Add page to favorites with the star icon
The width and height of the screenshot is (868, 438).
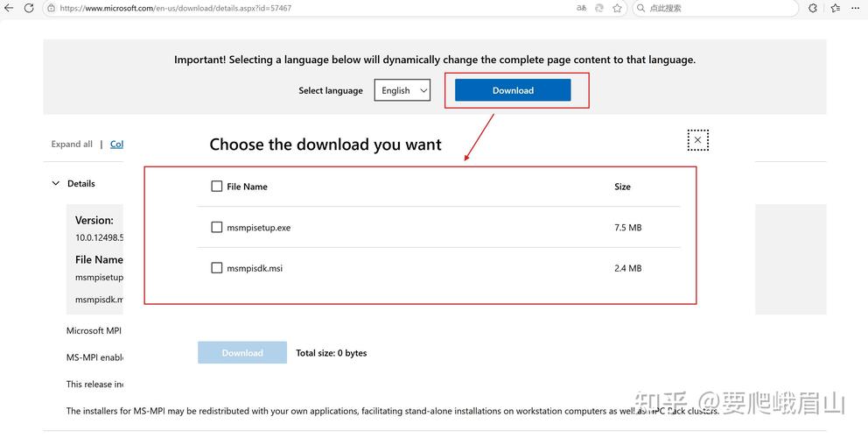point(618,8)
